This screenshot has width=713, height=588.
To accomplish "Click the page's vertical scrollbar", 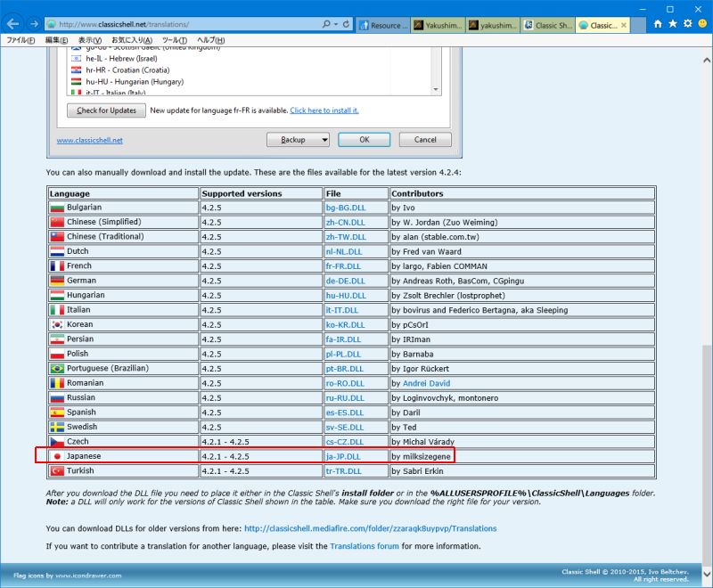I will coord(707,356).
